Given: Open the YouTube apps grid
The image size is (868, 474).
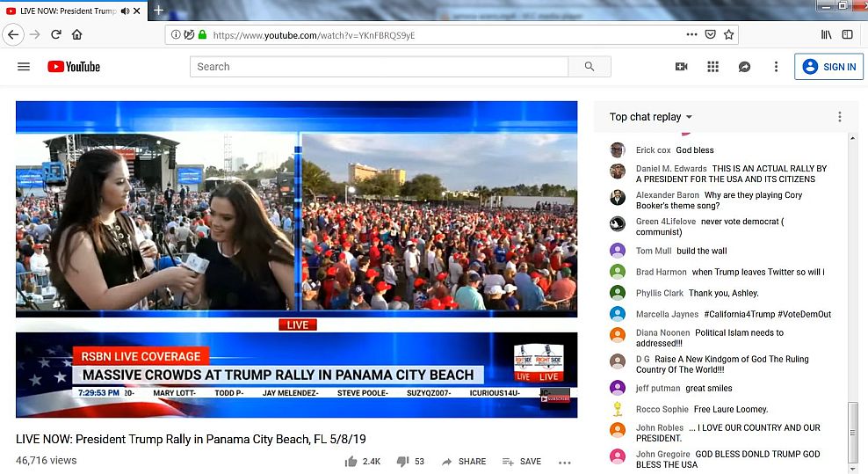Looking at the screenshot, I should coord(712,67).
